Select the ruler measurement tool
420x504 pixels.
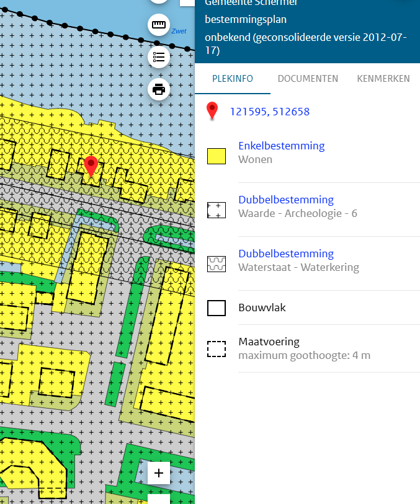(159, 25)
